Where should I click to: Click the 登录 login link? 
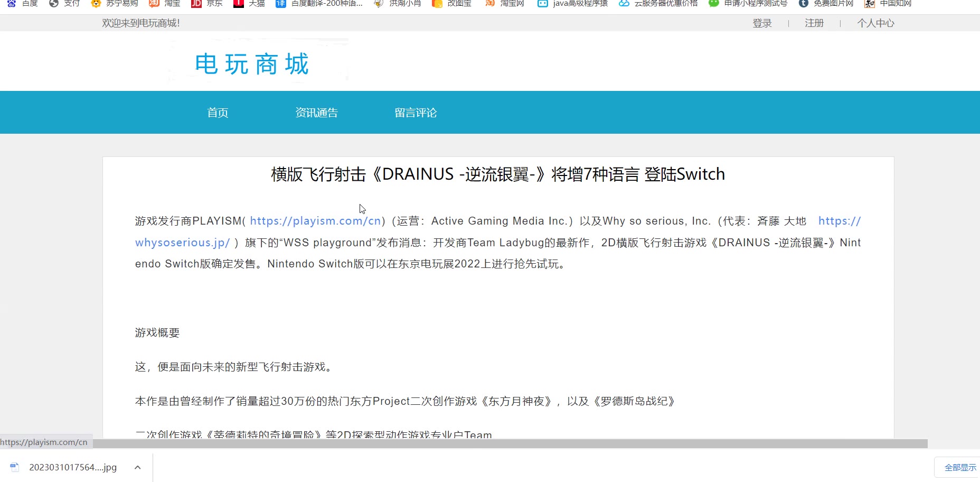click(762, 23)
